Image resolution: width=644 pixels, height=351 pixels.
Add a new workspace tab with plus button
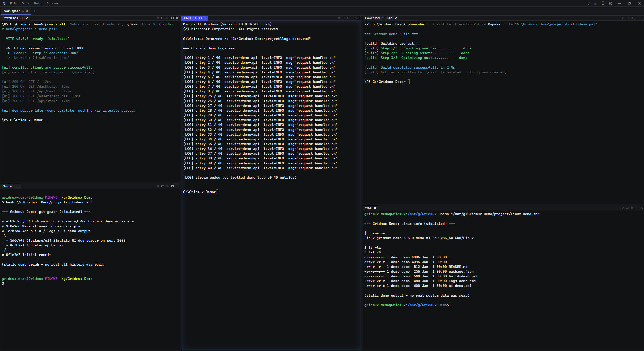35,11
